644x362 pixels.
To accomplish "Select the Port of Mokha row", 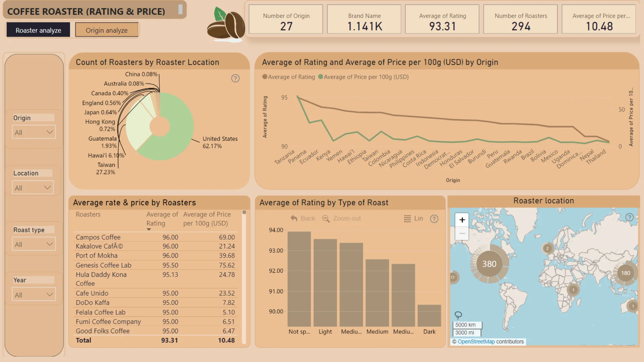I will coord(155,256).
